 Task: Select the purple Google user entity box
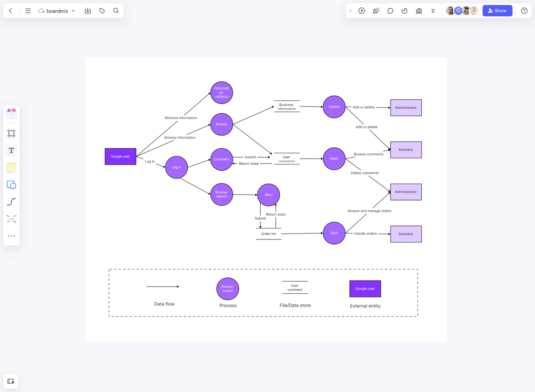[x=120, y=156]
